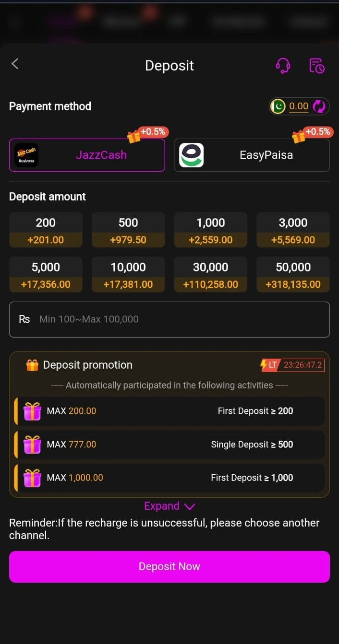Choose the 200 deposit amount option
This screenshot has height=644, width=339.
point(46,230)
